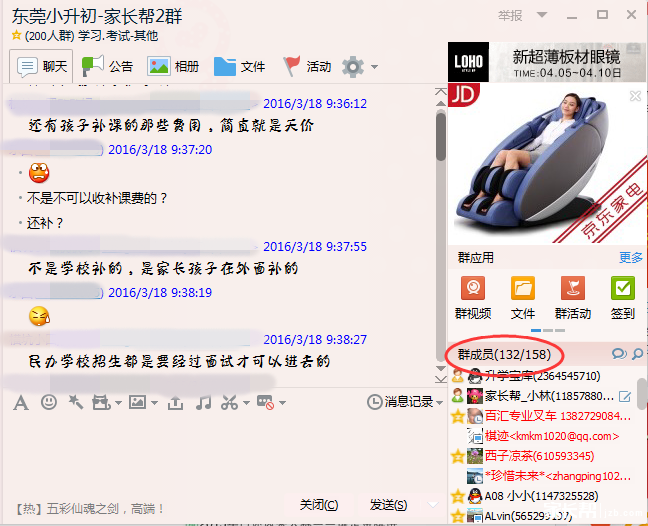Expand the screenshot scissors dropdown
Image resolution: width=648 pixels, height=526 pixels.
pyautogui.click(x=246, y=402)
